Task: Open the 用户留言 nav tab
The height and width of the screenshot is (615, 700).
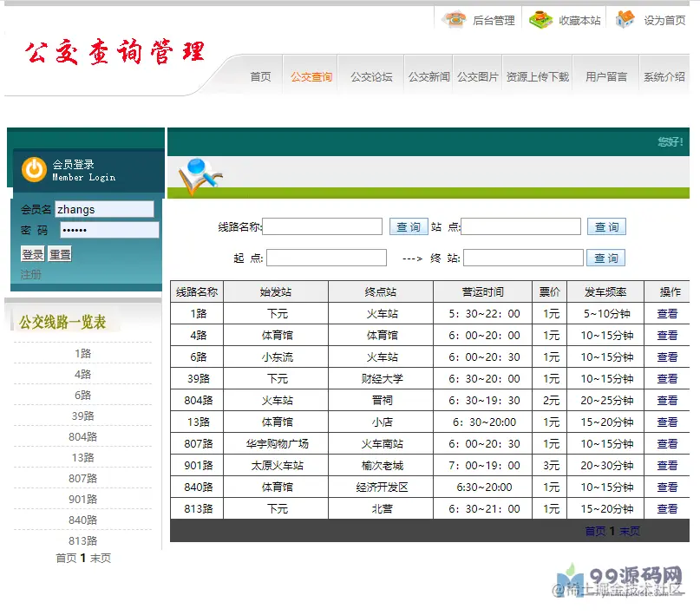Action: point(606,76)
